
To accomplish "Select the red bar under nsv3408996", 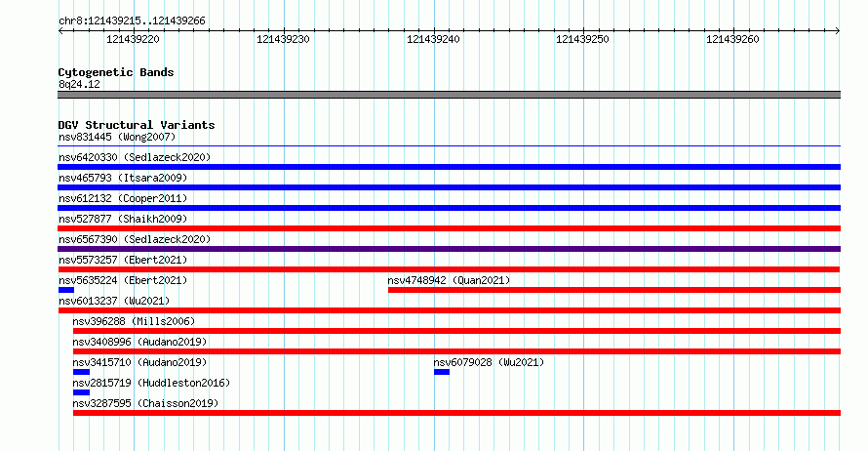I will 456,351.
